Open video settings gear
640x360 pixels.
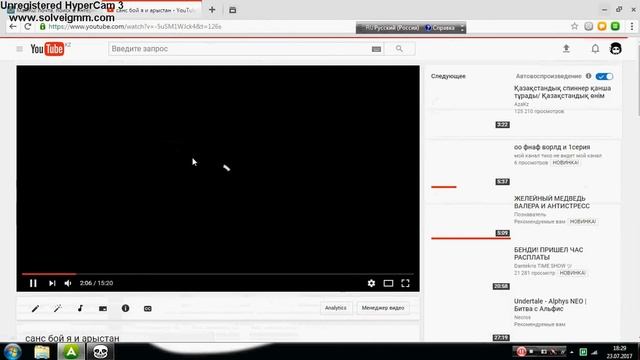[371, 283]
